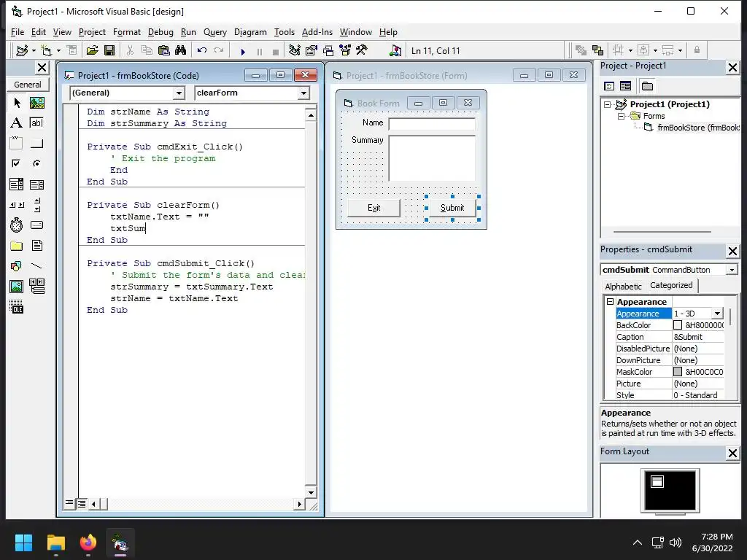Screen dimensions: 747x560
Task: Open the (General) object dropdown
Action: [x=179, y=93]
